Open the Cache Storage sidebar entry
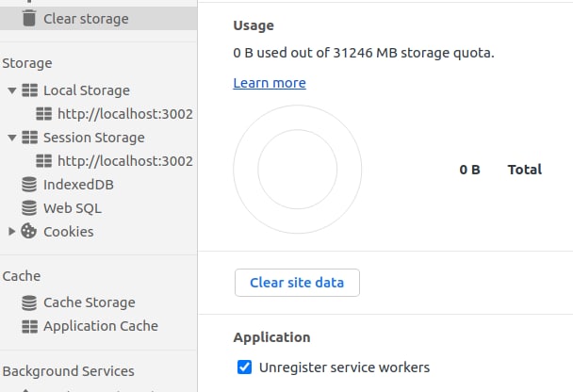 [x=89, y=302]
